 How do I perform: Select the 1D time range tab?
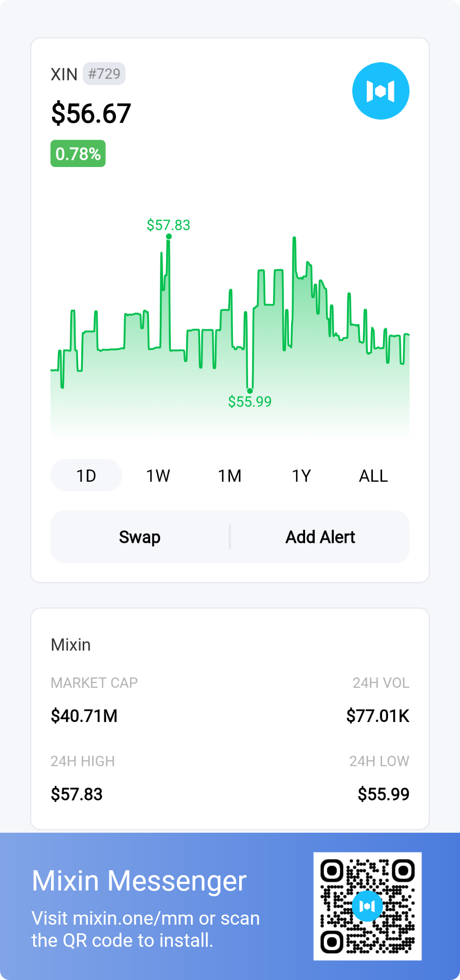[86, 476]
